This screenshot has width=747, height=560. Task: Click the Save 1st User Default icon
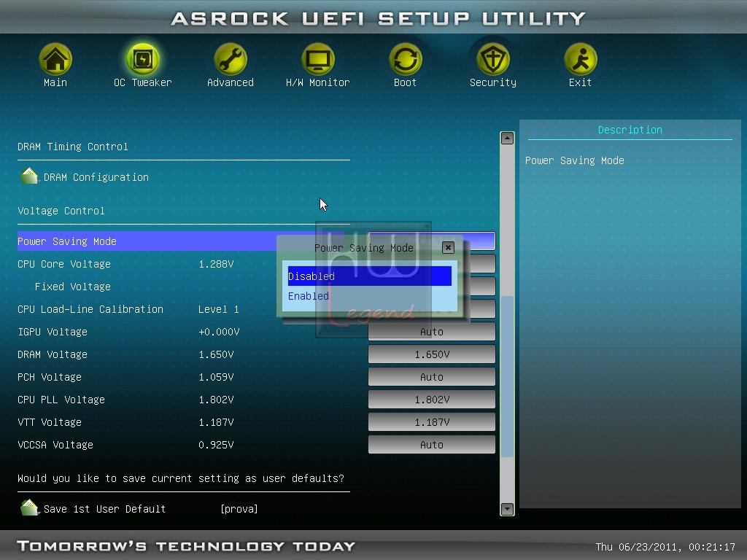coord(29,508)
